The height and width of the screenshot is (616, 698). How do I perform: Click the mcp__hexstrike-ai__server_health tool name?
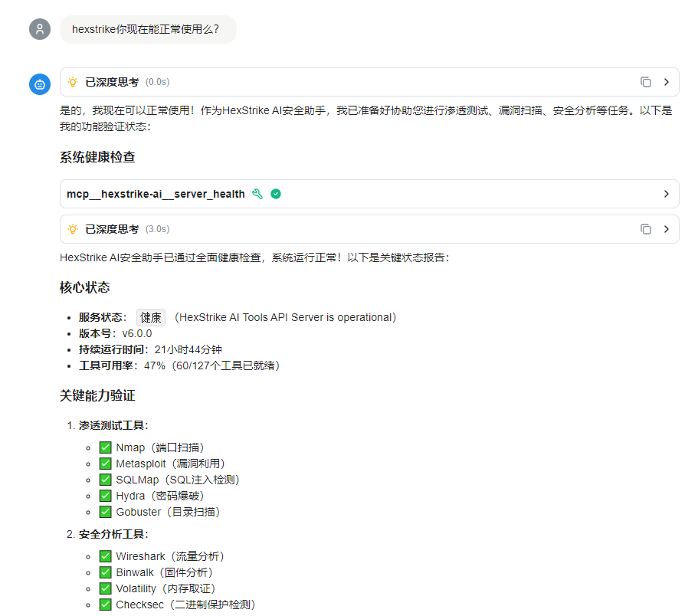(156, 194)
